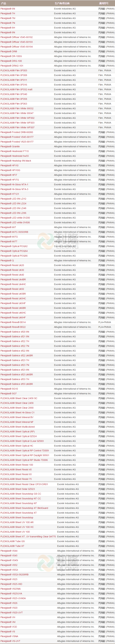The height and width of the screenshot is (644, 115).
Task: Click the Plexiglas® VS-UVT link
Action: (x=10, y=641)
